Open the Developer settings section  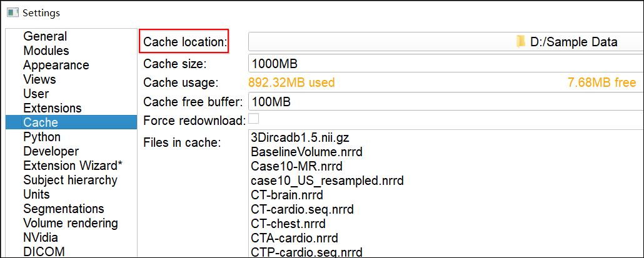51,152
